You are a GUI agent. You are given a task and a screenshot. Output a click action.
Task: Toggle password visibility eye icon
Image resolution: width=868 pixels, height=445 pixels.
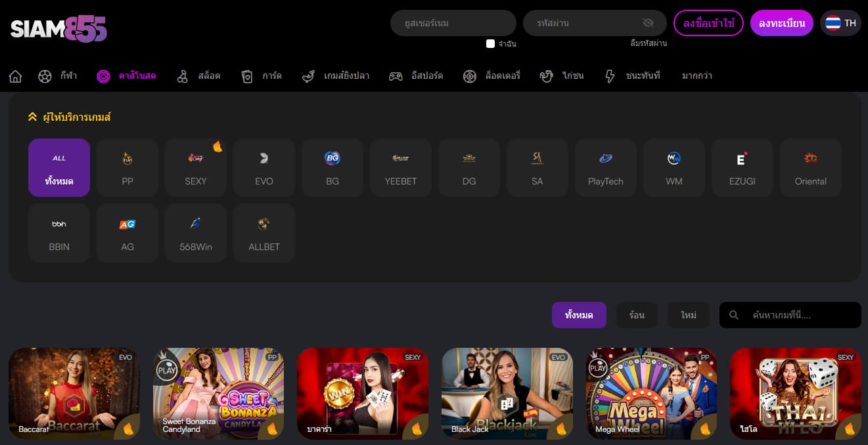pos(648,23)
